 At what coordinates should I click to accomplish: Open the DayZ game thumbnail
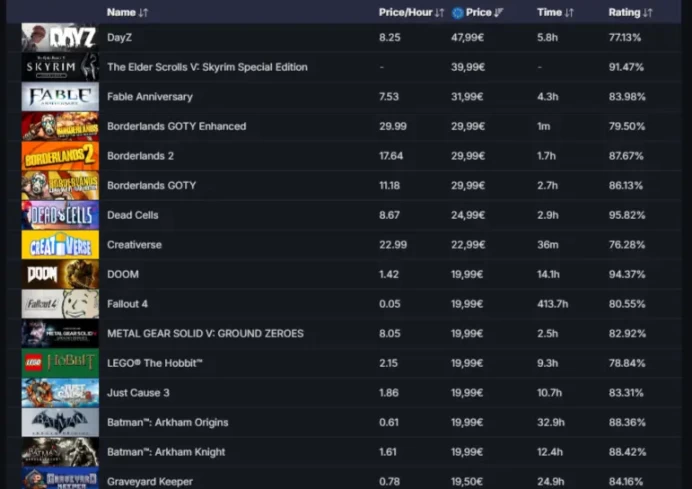[x=60, y=38]
